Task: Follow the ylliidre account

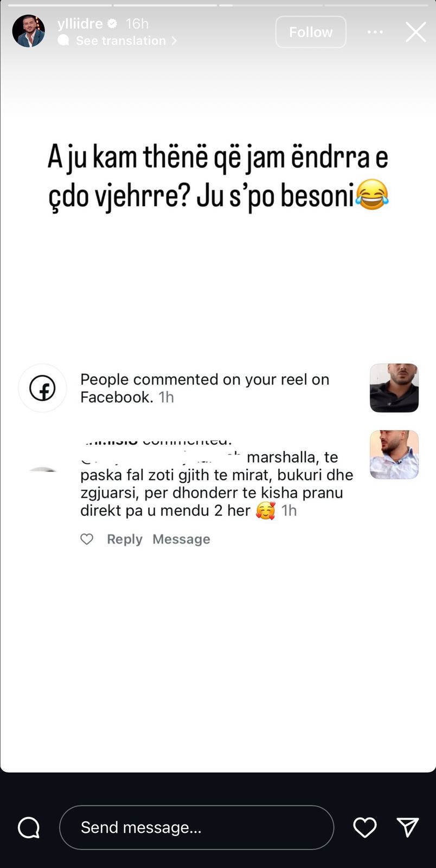Action: [311, 32]
